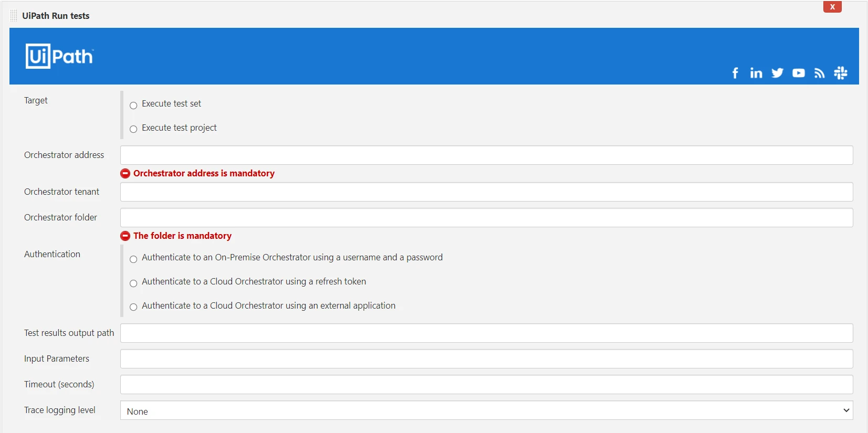Focus the Orchestrator address field
The height and width of the screenshot is (433, 868).
pos(486,155)
